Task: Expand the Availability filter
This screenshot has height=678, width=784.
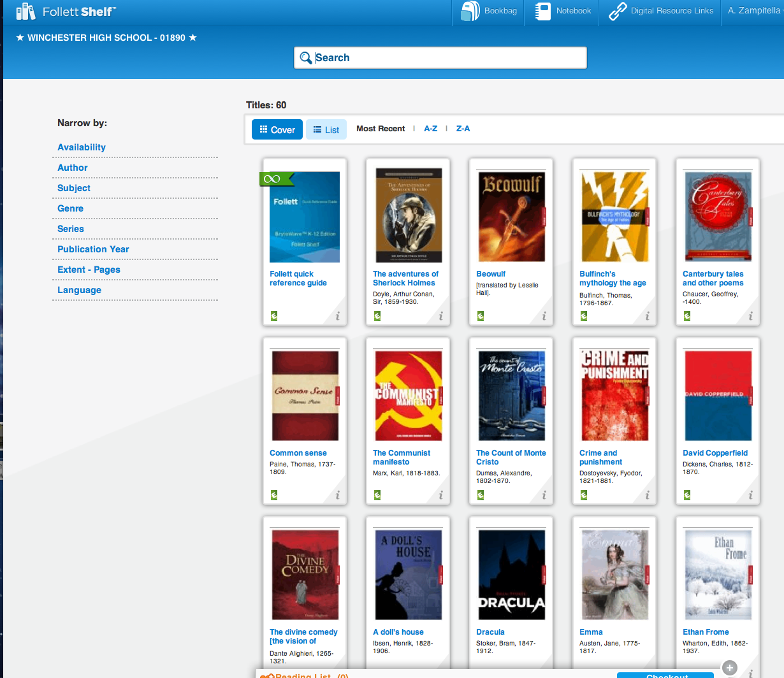Action: pyautogui.click(x=82, y=147)
